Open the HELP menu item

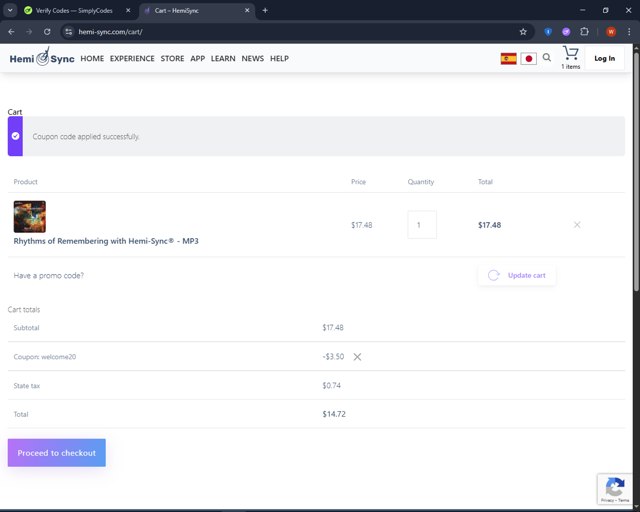click(x=280, y=58)
